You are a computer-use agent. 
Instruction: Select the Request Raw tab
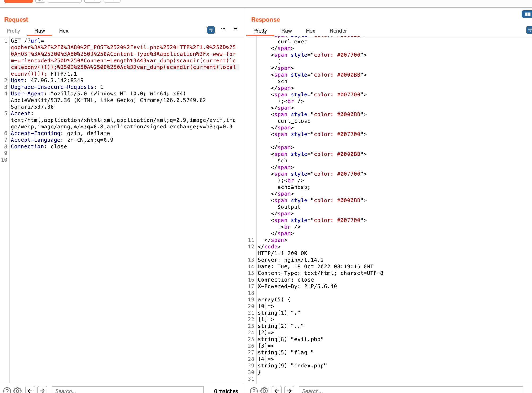40,31
